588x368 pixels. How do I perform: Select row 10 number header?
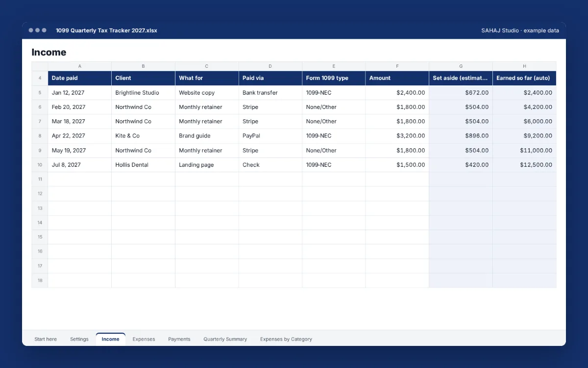click(40, 165)
